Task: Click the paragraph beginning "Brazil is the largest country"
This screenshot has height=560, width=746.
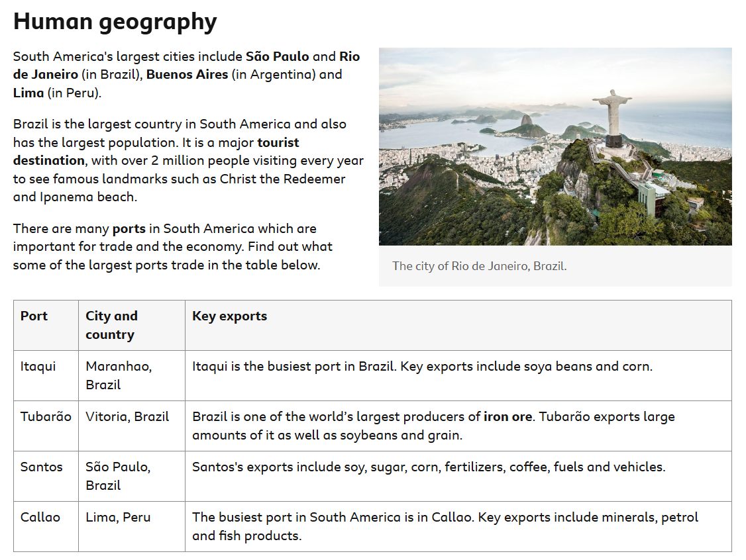Action: 188,161
